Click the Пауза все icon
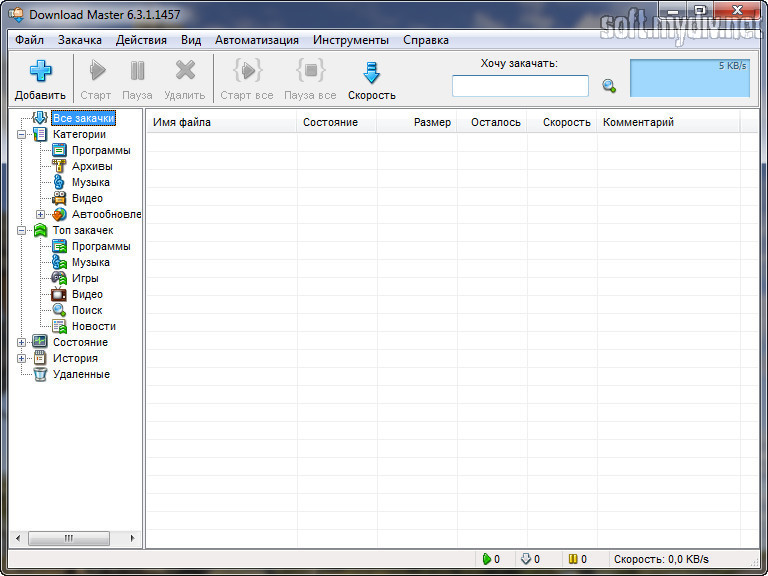The height and width of the screenshot is (576, 768). [x=310, y=71]
